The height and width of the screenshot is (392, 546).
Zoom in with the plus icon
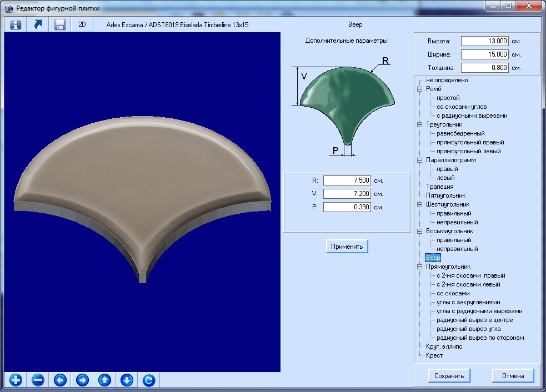16,380
